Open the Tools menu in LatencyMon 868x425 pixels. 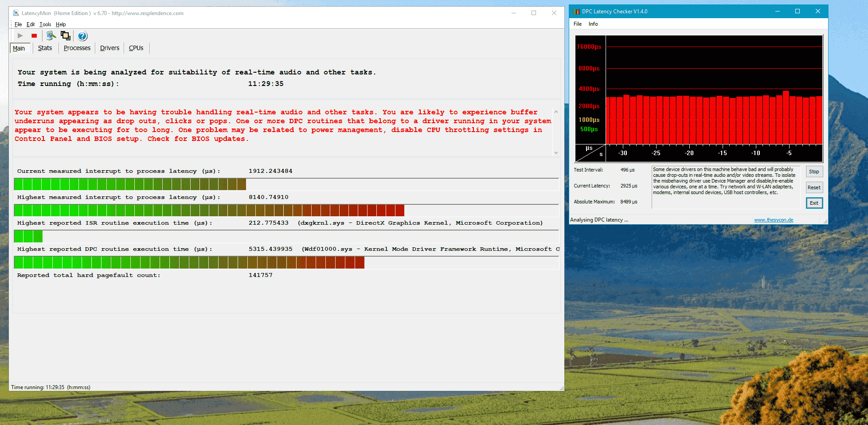(x=45, y=24)
